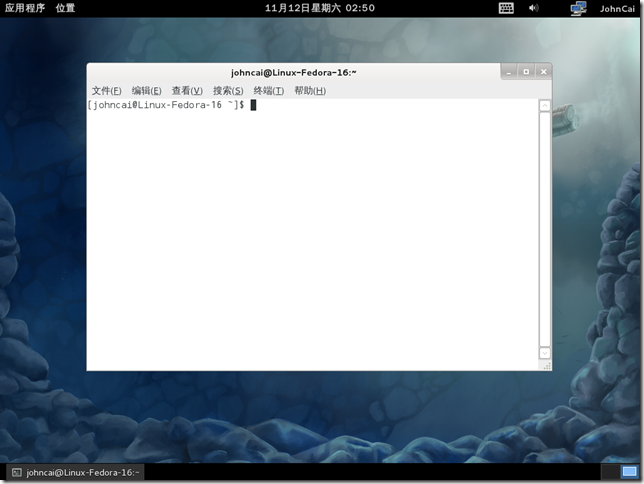Viewport: 644px width, 484px height.
Task: Open the network connection icon
Action: [x=578, y=9]
